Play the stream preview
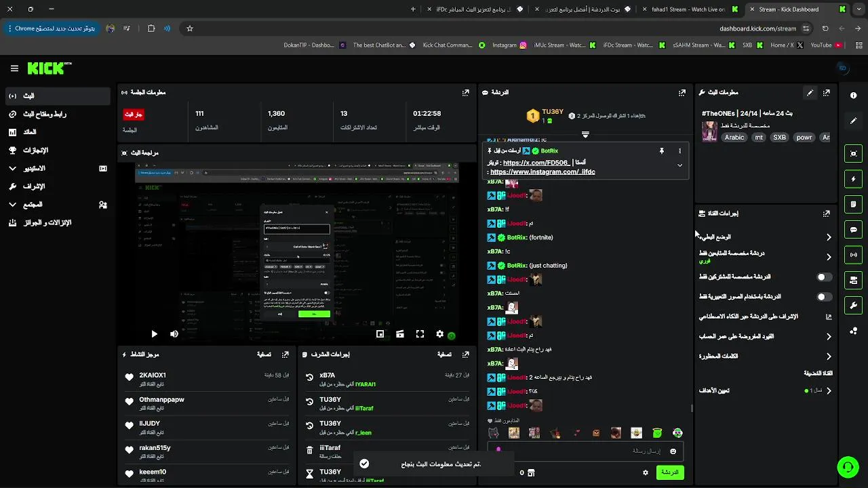The height and width of the screenshot is (488, 868). pos(154,334)
